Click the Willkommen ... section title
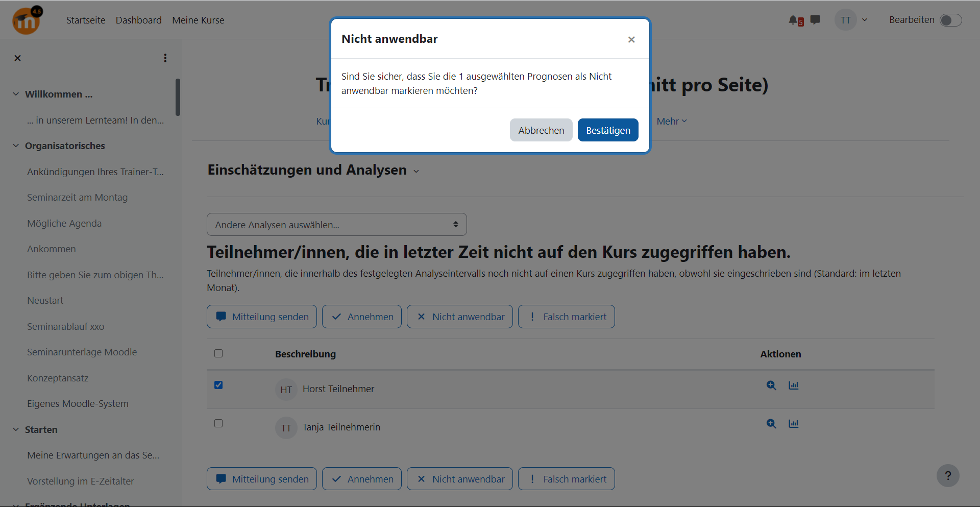Viewport: 980px width, 507px height. click(x=59, y=94)
